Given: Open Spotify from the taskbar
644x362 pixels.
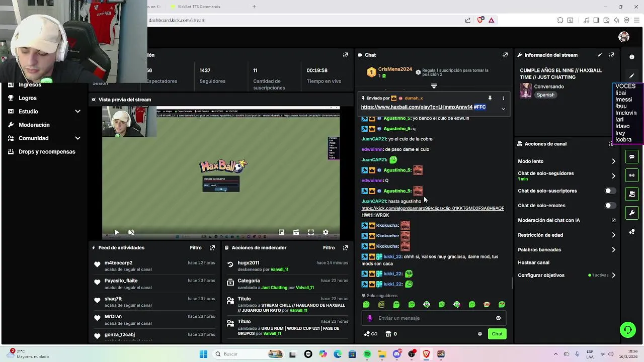Looking at the screenshot, I should [367, 354].
